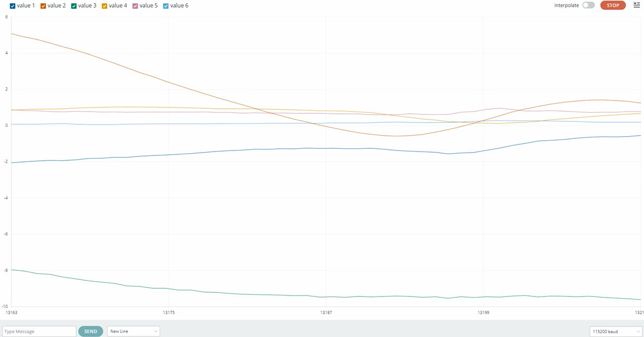Deselect the value 6 checkbox
The image size is (644, 337).
pos(166,5)
